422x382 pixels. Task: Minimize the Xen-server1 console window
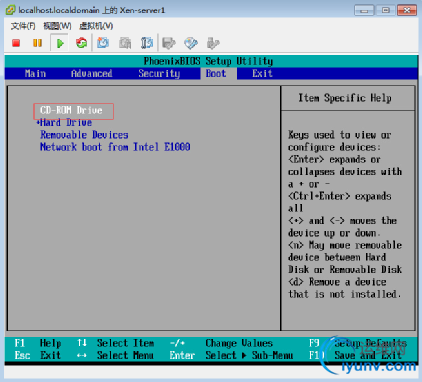[364, 10]
